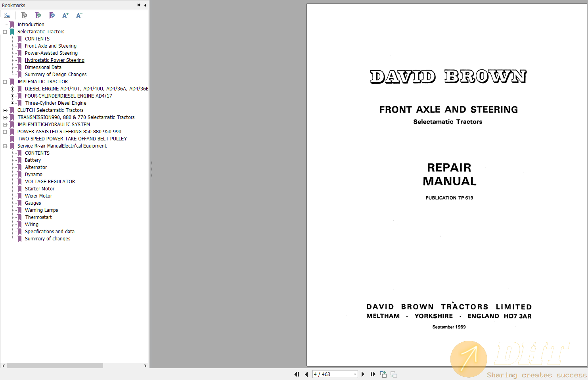Viewport: 588px width, 380px height.
Task: Open the Wiper Motor bookmark
Action: (x=38, y=196)
